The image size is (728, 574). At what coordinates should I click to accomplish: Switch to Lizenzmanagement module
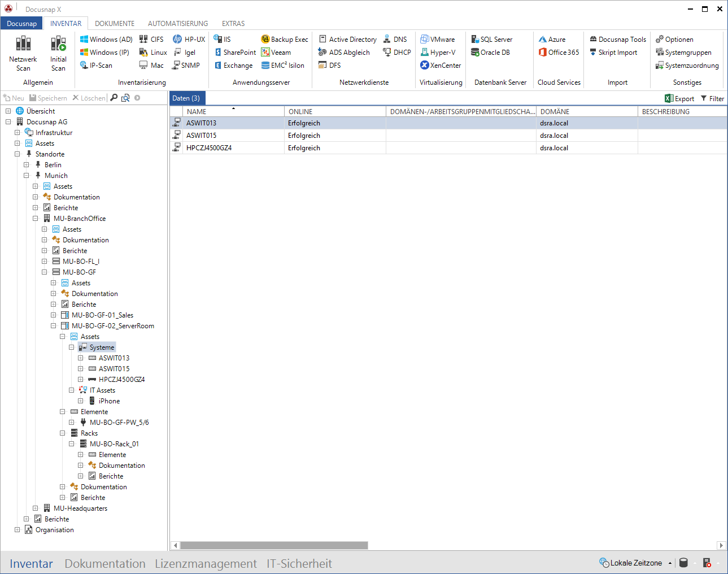click(206, 564)
